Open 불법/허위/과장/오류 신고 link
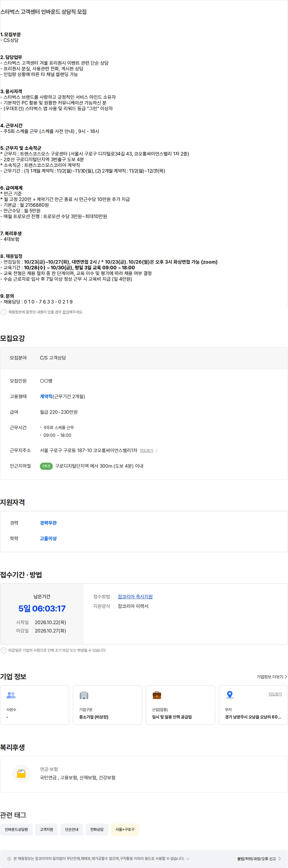This screenshot has width=288, height=868. click(x=256, y=859)
